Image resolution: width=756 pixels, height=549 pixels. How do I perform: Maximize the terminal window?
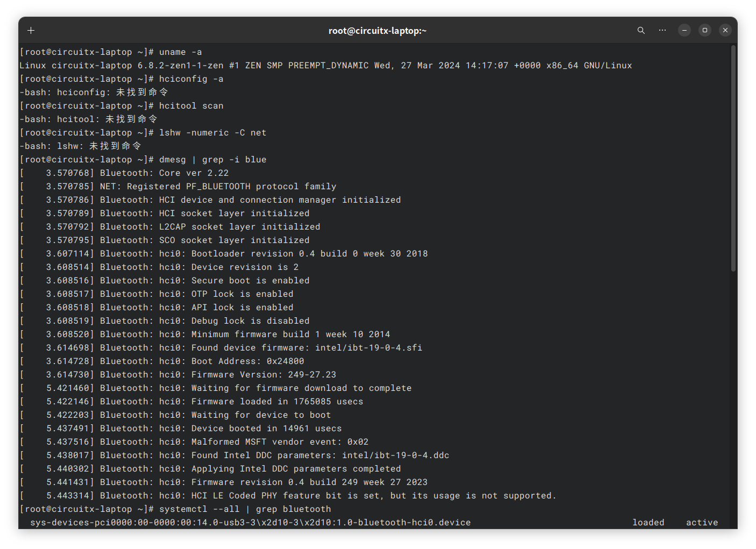click(705, 31)
